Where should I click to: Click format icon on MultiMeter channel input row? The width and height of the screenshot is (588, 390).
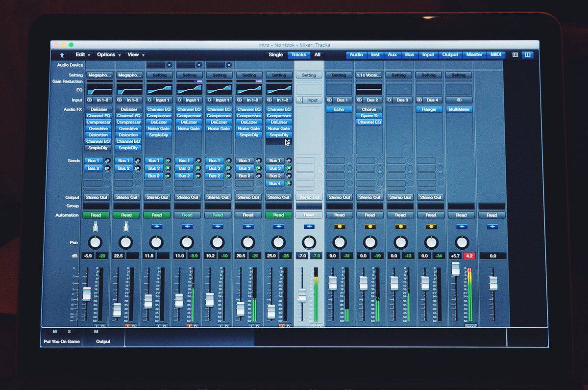(x=459, y=100)
